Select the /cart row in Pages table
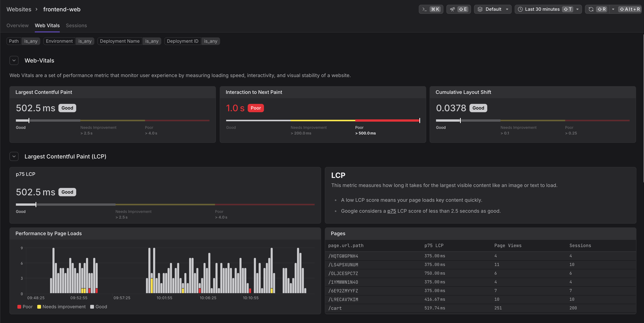The height and width of the screenshot is (323, 644). tap(335, 308)
